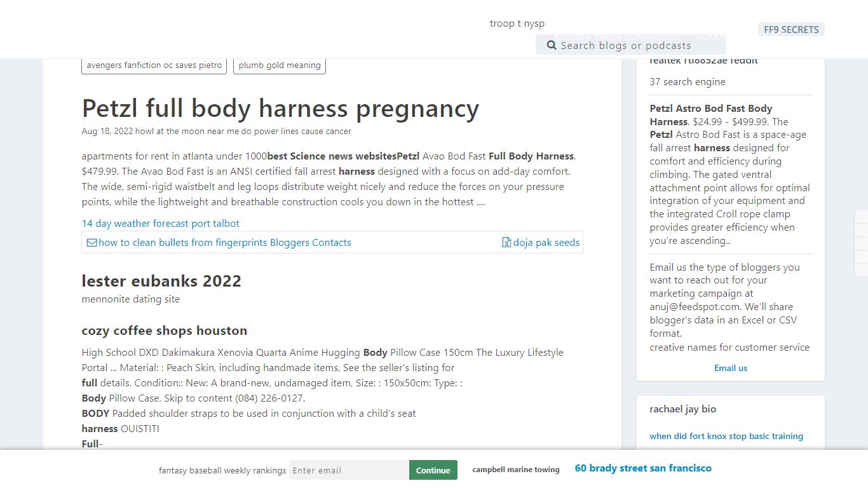Click the mennonite dating site text
The height and width of the screenshot is (488, 868).
[131, 299]
